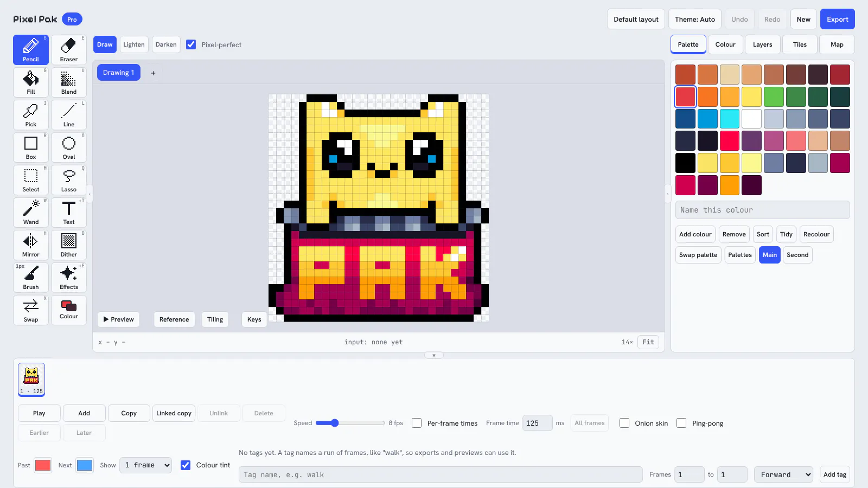Select the Eraser tool
The width and height of the screenshot is (868, 488).
69,50
